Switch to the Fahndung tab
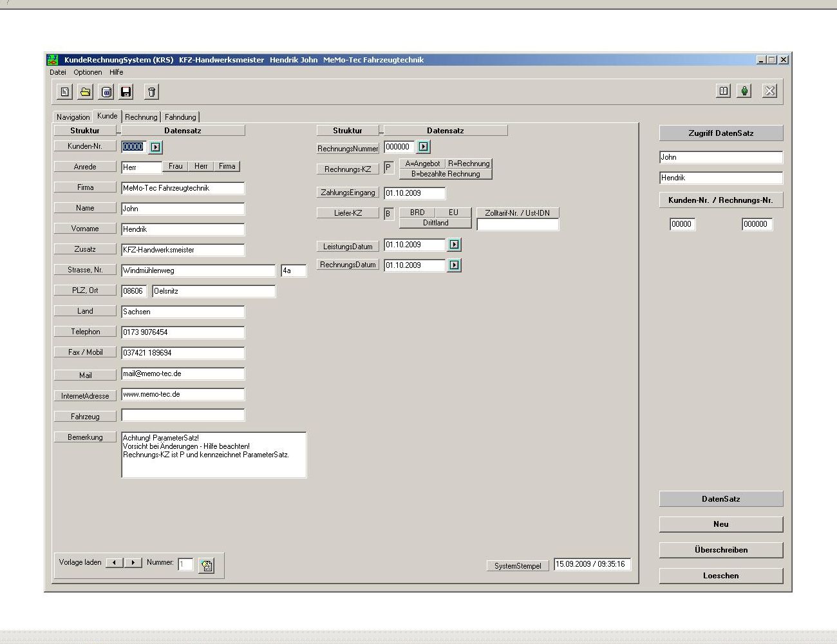The height and width of the screenshot is (644, 837). [180, 117]
